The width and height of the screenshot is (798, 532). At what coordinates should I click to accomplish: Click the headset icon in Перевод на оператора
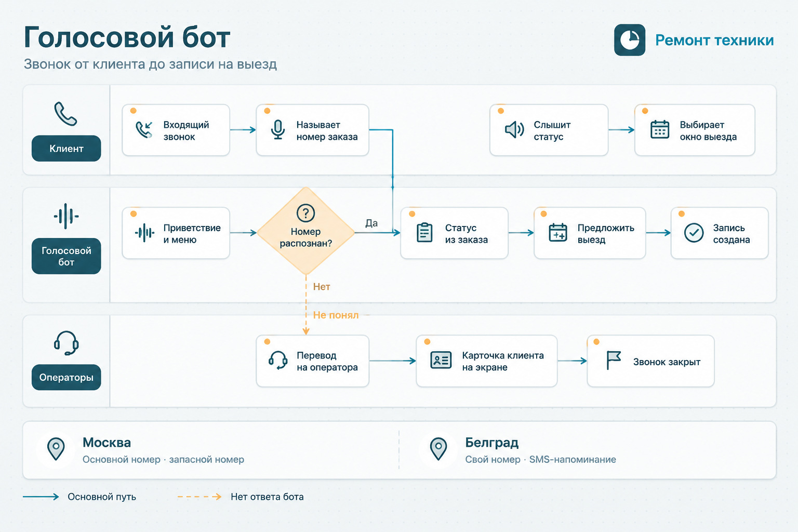click(278, 361)
